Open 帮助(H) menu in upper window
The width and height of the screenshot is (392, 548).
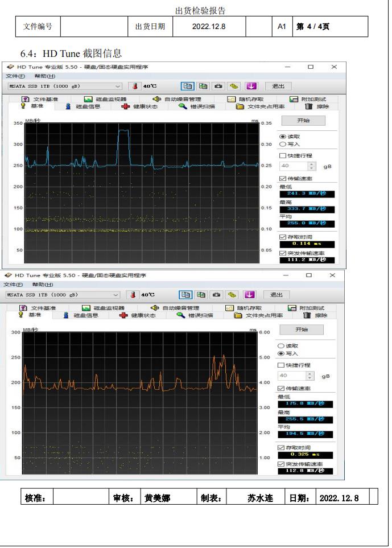coord(44,76)
